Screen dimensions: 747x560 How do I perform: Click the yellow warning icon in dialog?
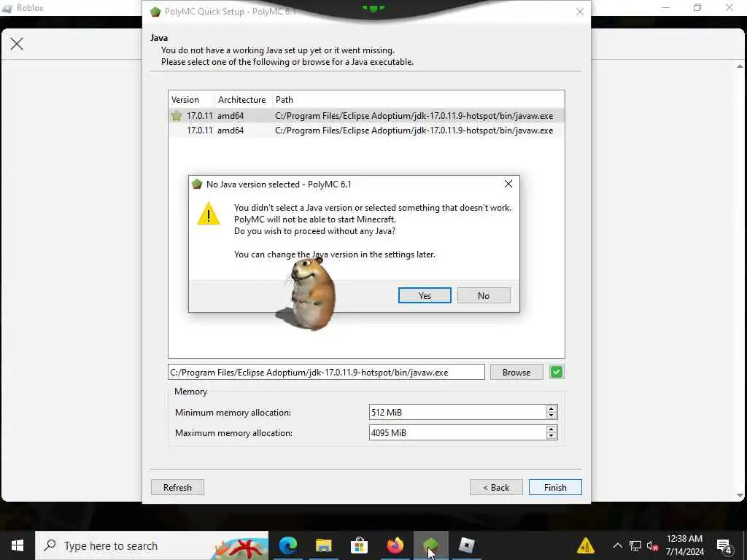[209, 214]
